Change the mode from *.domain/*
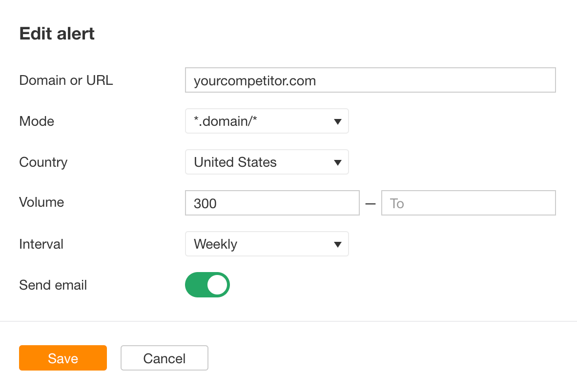577x392 pixels. point(267,121)
